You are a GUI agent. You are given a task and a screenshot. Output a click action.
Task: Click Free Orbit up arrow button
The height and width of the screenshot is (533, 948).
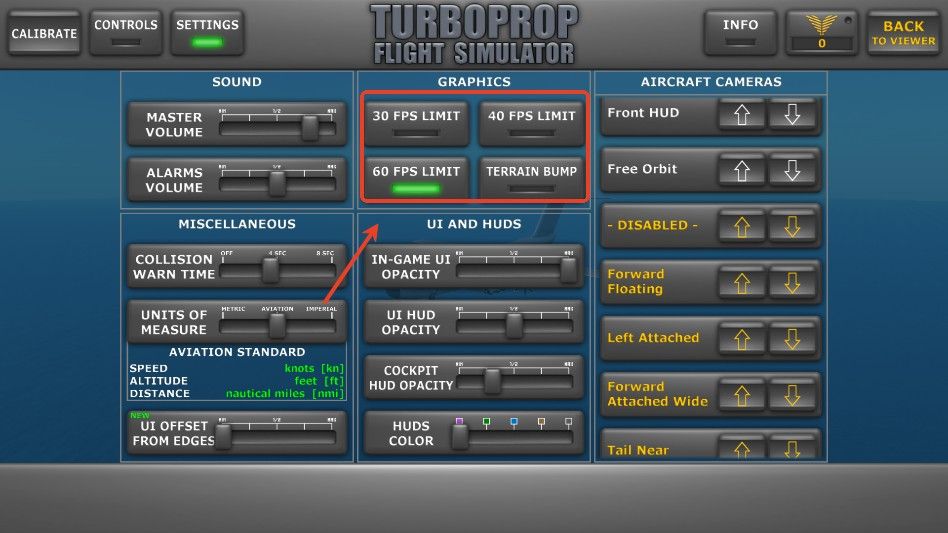pos(741,171)
